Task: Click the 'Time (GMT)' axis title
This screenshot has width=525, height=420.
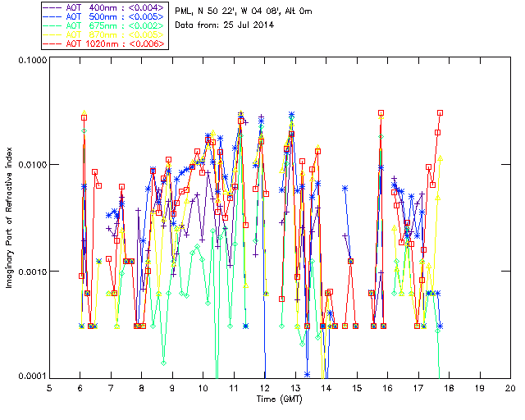Action: 280,399
